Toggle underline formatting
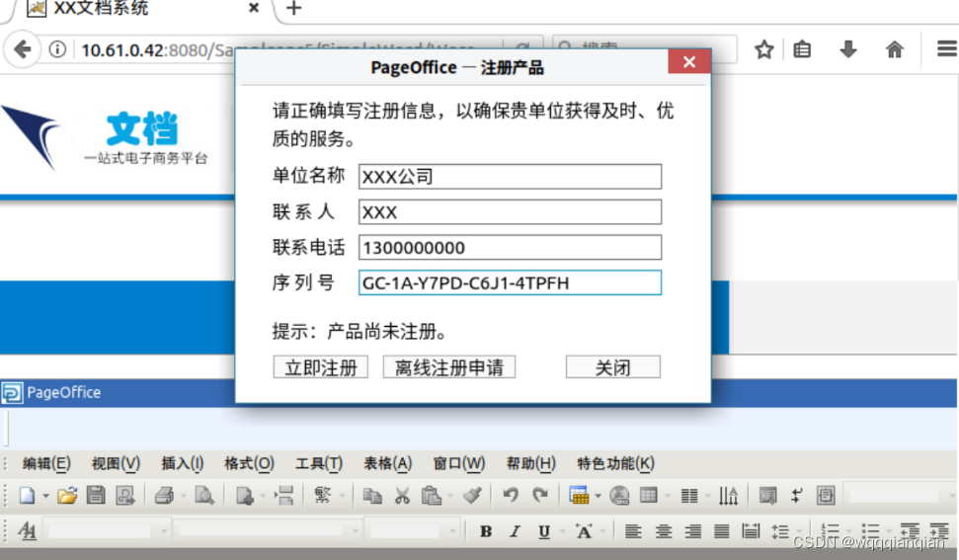 [544, 531]
